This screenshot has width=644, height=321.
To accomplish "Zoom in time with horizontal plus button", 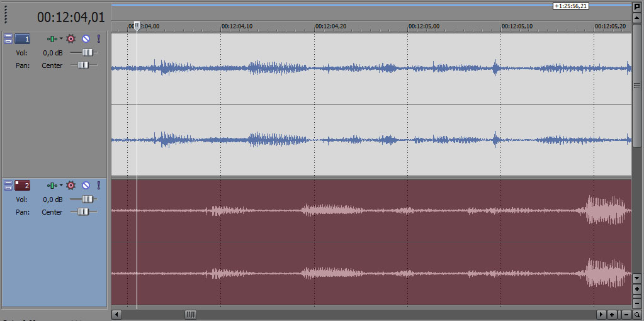I will (612, 315).
